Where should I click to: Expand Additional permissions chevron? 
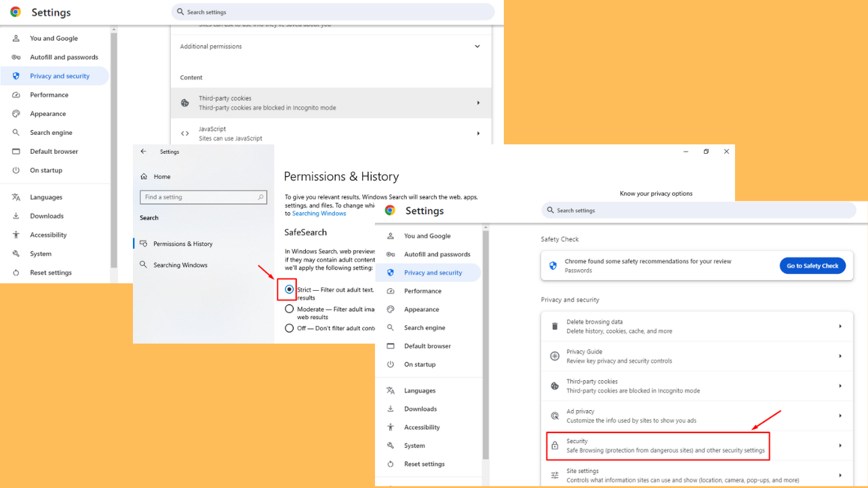tap(477, 47)
